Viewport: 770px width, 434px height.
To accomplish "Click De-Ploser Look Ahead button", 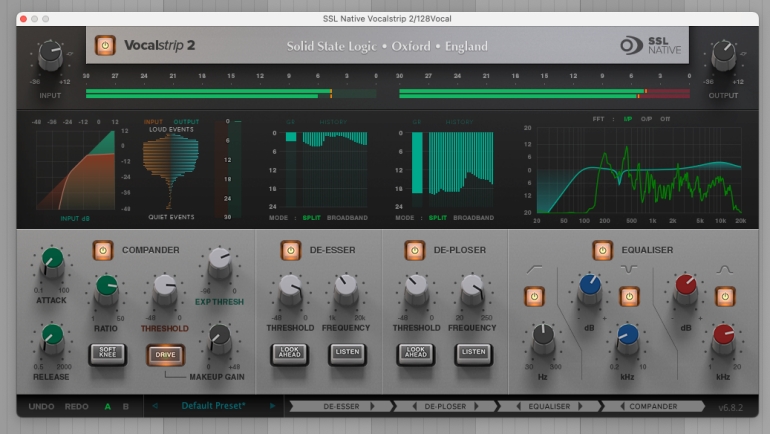I will 415,353.
